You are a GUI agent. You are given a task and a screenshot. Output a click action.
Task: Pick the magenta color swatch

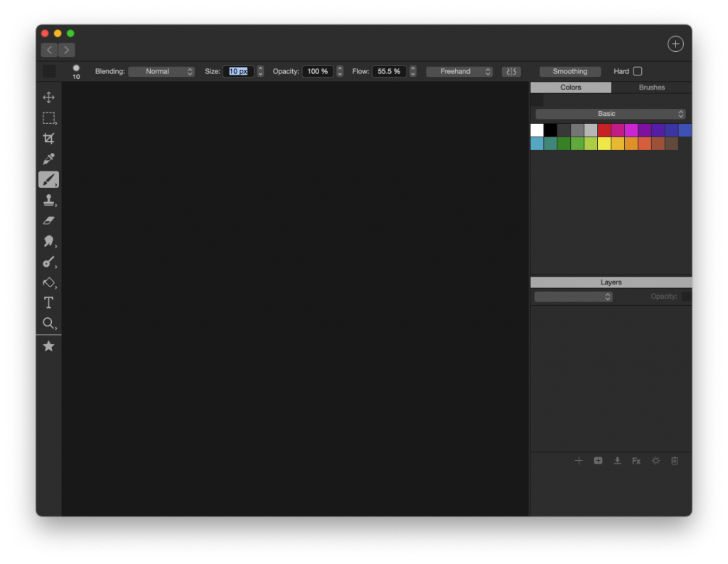[x=631, y=130]
